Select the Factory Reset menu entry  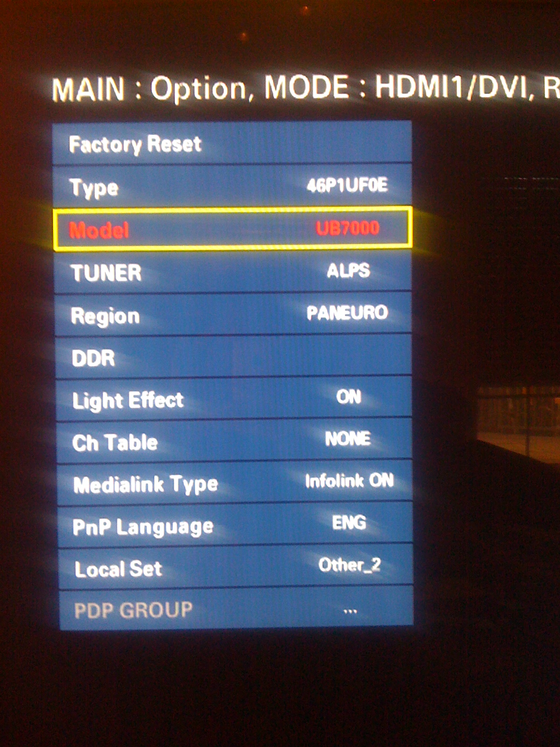pos(232,144)
